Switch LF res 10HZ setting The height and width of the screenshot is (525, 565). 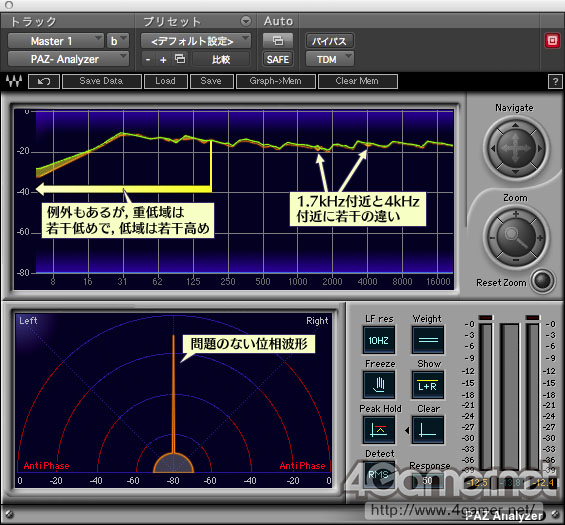tap(379, 340)
